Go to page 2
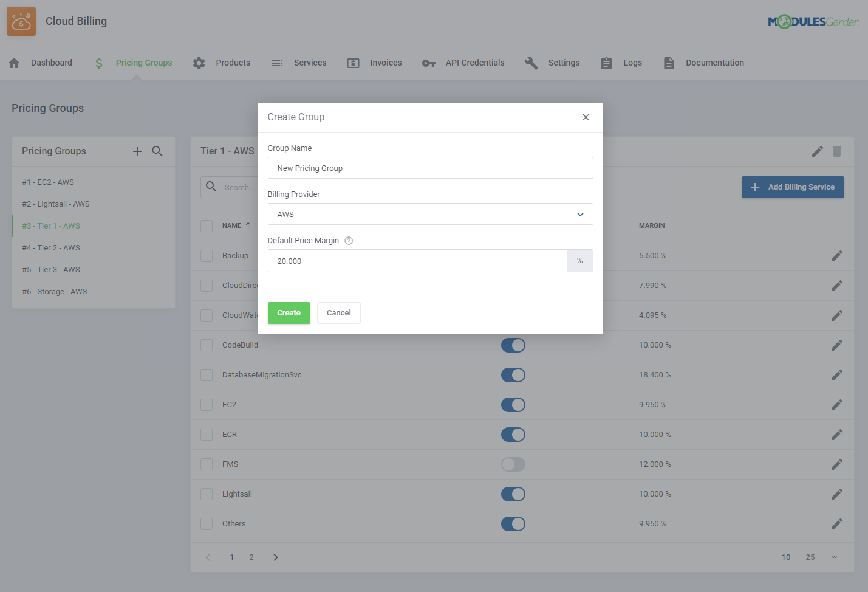Viewport: 868px width, 592px height. 251,557
